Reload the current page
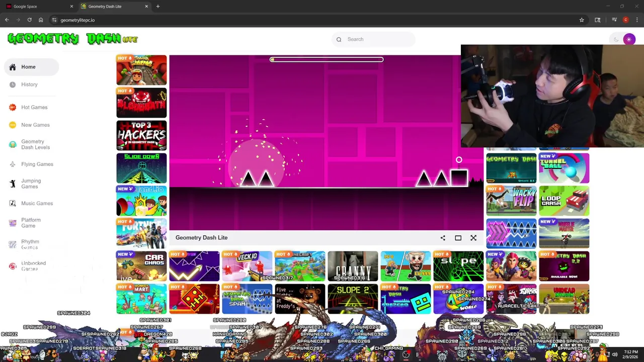This screenshot has height=362, width=644. [30, 20]
